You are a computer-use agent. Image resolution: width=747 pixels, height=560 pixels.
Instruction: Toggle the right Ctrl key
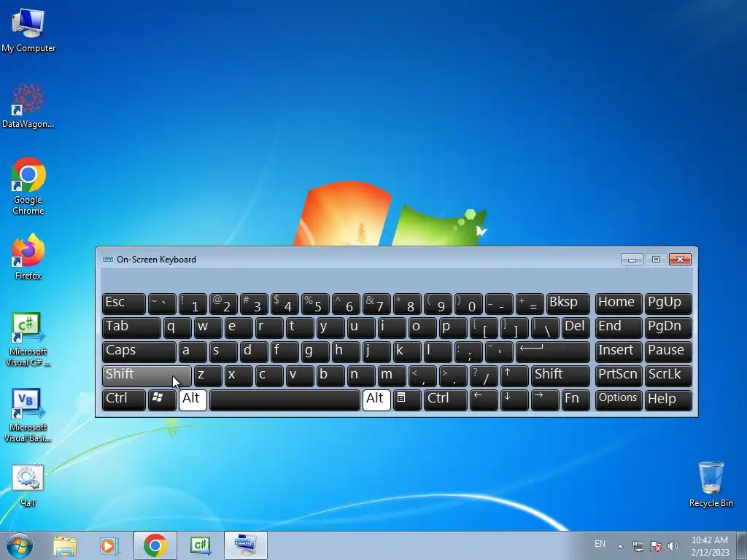[x=446, y=400]
